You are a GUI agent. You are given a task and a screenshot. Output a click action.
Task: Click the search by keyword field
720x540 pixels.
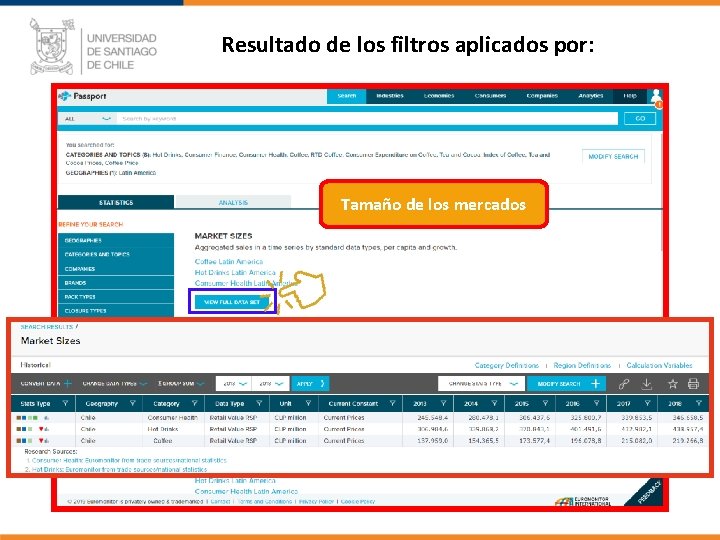367,118
